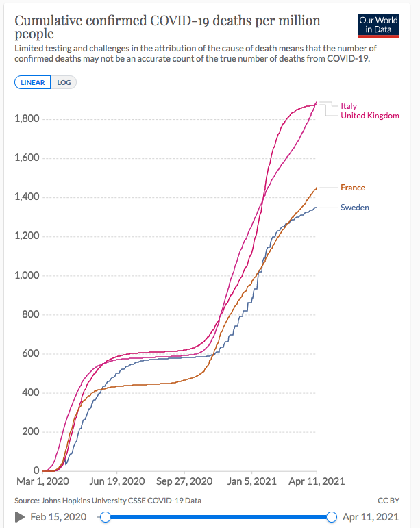Select the LINEAR scale option
This screenshot has width=420, height=528.
(32, 82)
